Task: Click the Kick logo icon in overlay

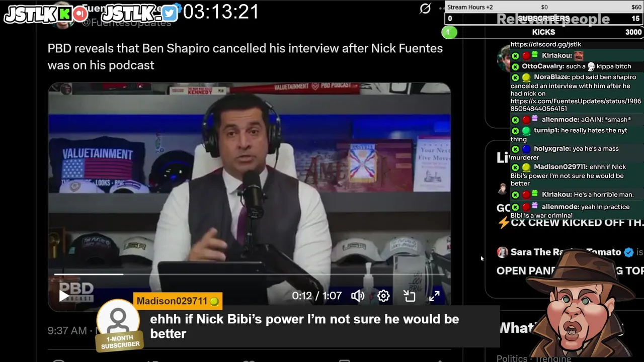Action: coord(64,14)
